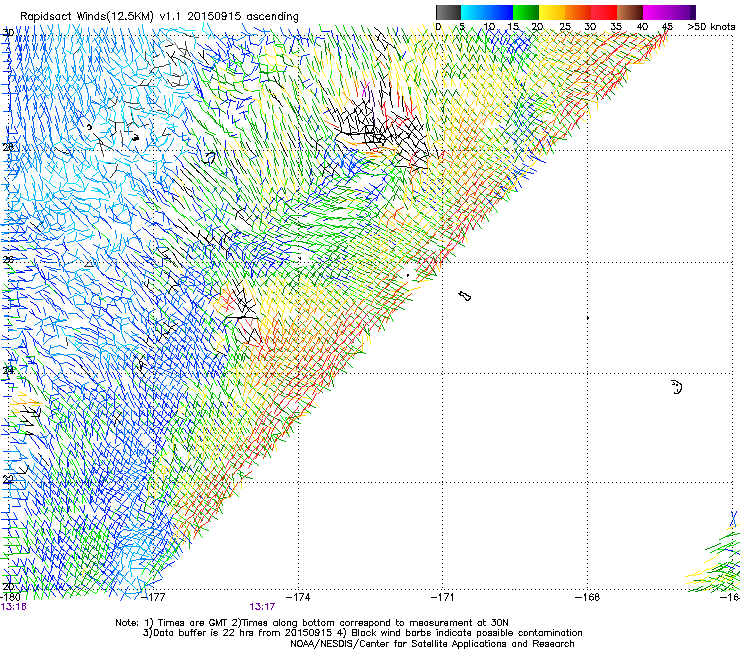Click the longitude label '-171'

pos(443,597)
